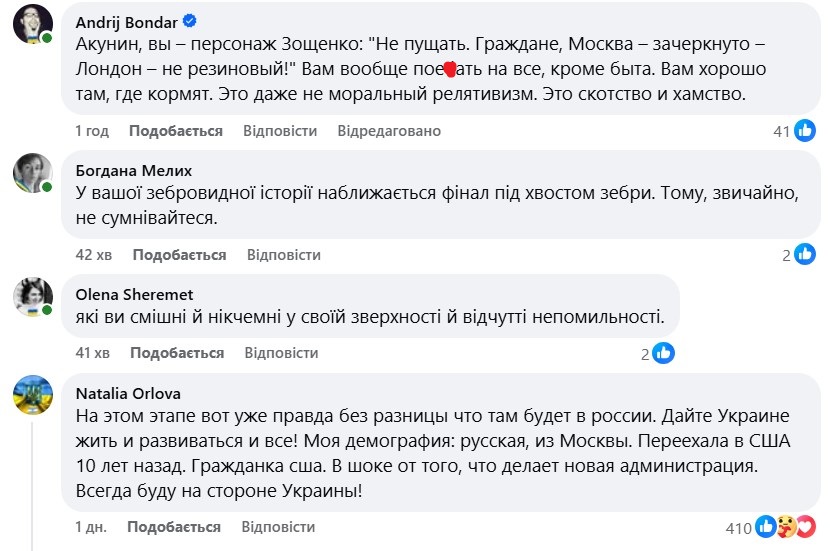Click the '1 год' comment timestamp
Screen dimensions: 836x551
(92, 131)
